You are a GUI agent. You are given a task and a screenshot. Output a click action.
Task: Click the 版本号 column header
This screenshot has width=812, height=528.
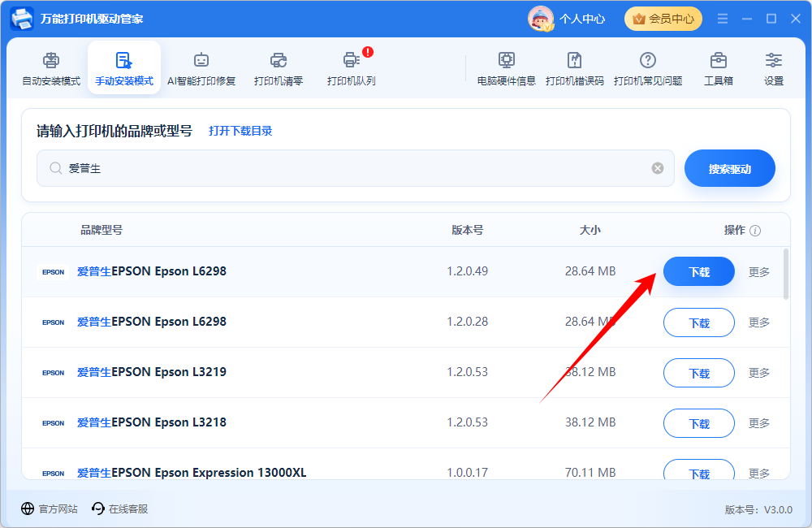(468, 230)
